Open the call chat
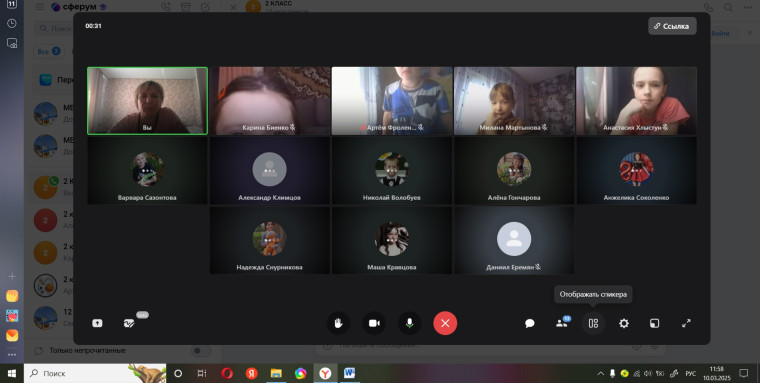Viewport: 760px width, 383px height. (x=530, y=323)
